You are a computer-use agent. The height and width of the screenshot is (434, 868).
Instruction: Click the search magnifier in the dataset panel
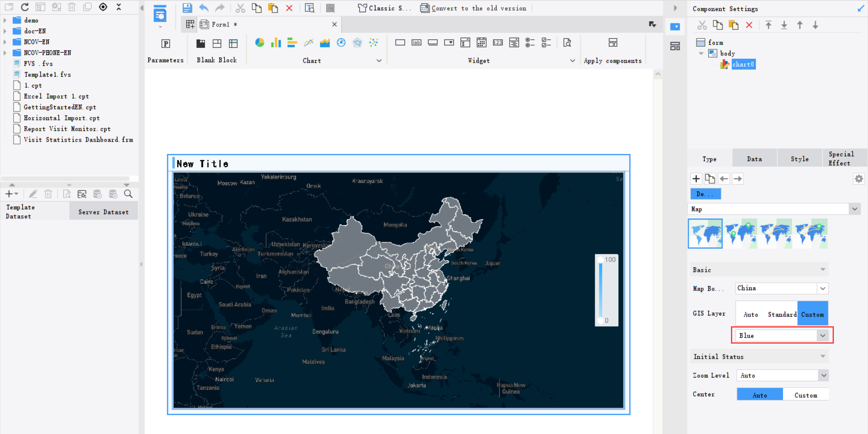pyautogui.click(x=128, y=194)
